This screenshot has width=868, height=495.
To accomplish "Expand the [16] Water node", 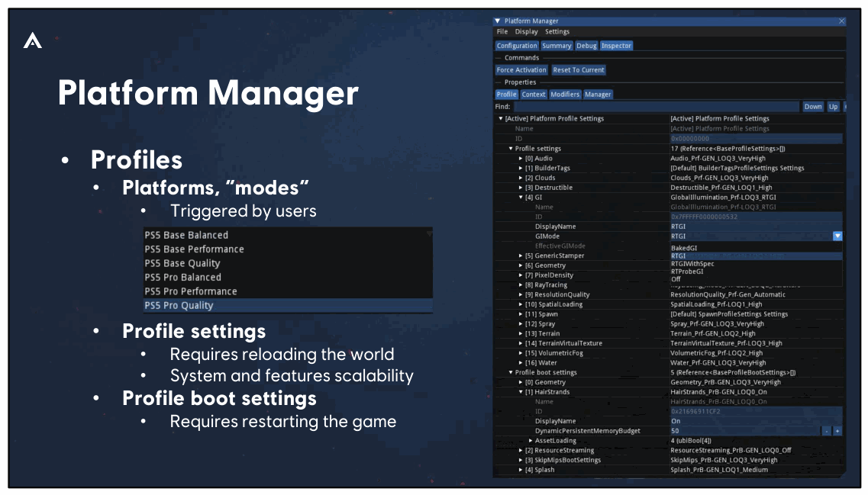I will coord(521,363).
